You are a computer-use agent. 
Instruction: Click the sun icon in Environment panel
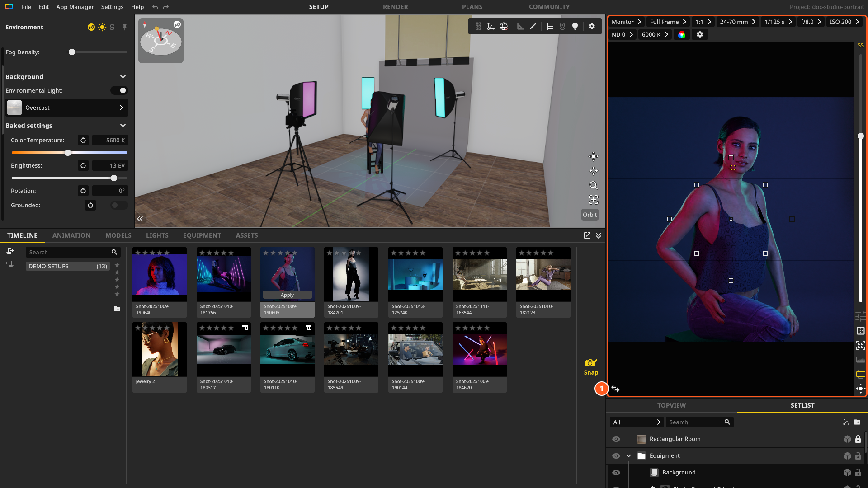coord(102,27)
